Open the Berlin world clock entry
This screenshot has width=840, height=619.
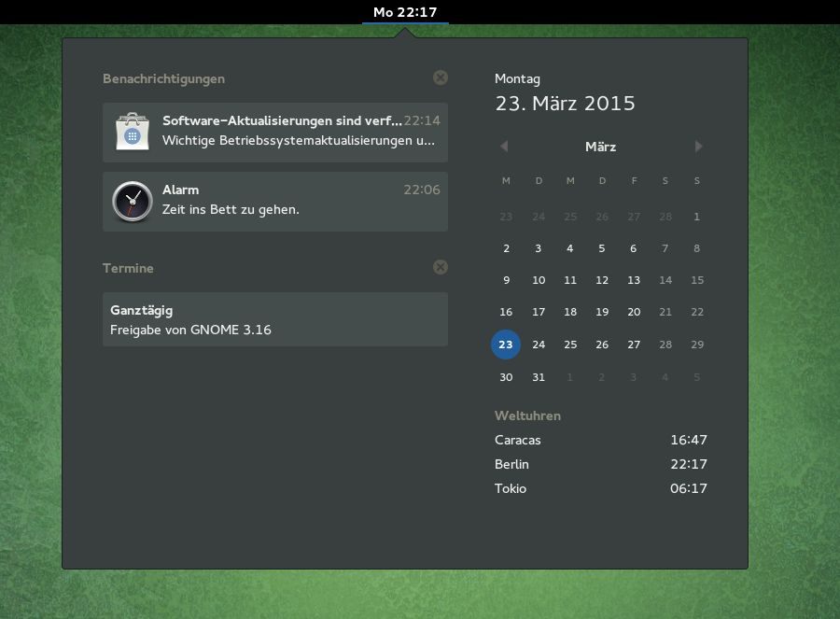click(x=600, y=464)
